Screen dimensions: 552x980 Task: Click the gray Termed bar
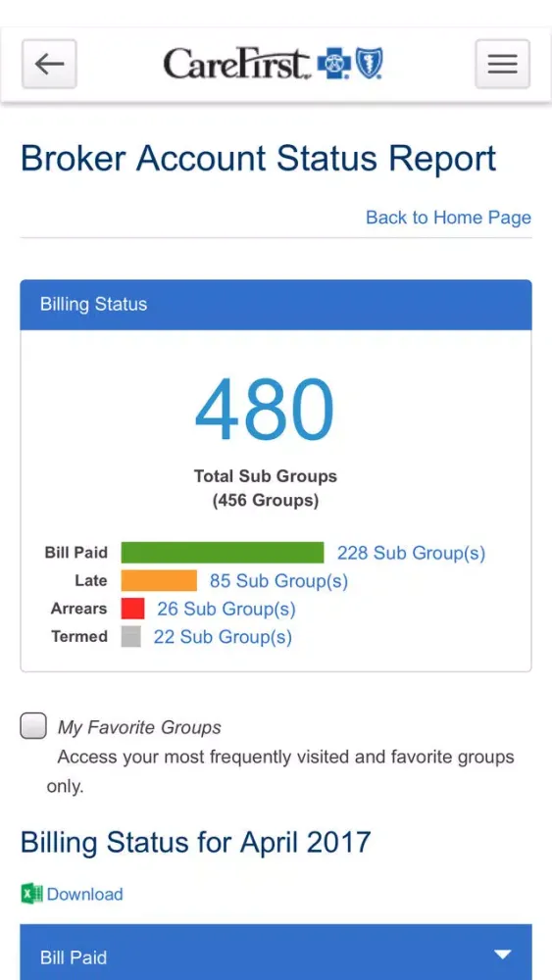click(130, 636)
